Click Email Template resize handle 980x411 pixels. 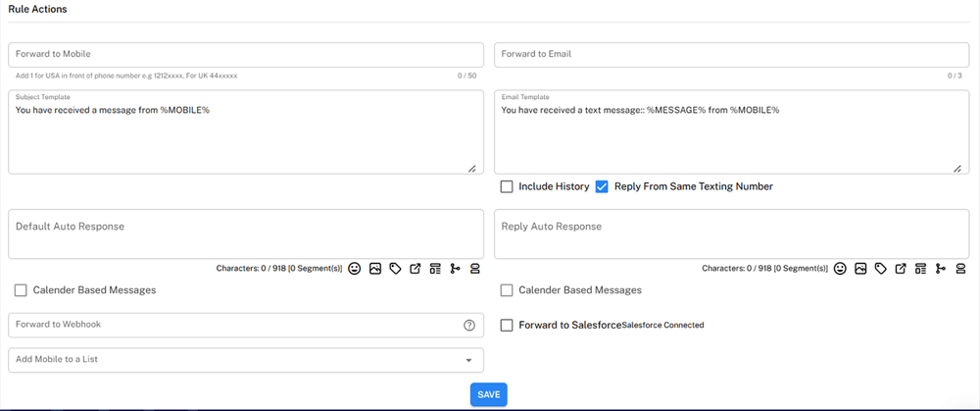coord(957,169)
